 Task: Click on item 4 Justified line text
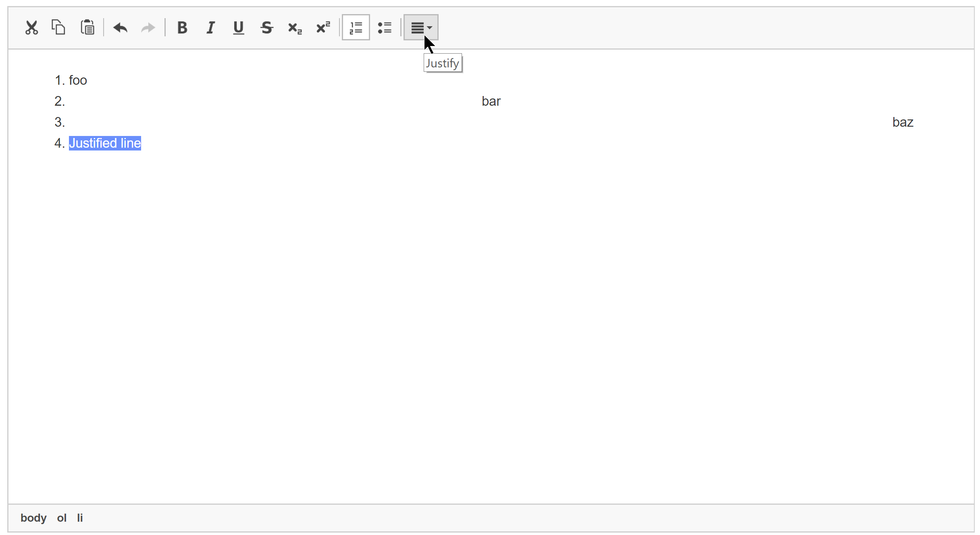tap(105, 142)
